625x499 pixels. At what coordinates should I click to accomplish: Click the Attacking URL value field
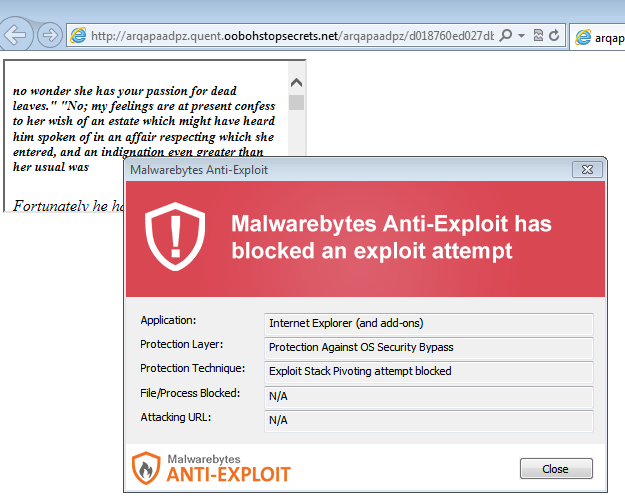[x=429, y=419]
